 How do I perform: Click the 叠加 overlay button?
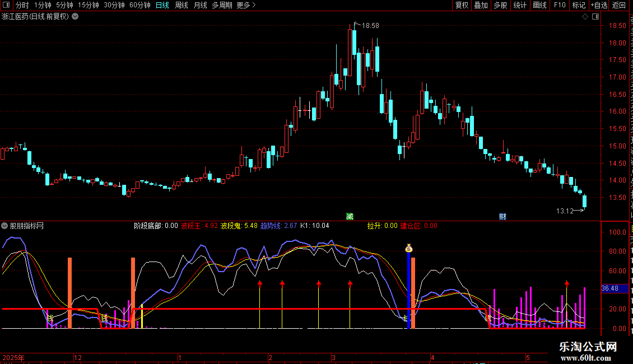pyautogui.click(x=481, y=5)
